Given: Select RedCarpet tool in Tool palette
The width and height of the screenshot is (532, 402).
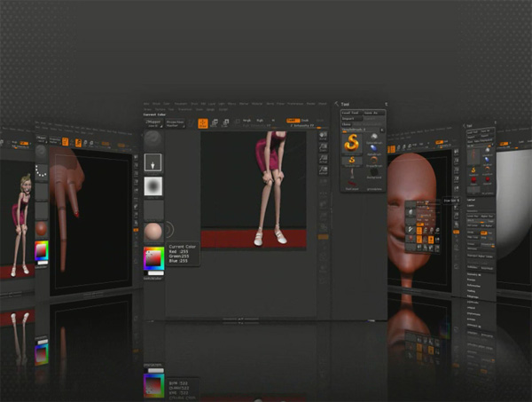Looking at the screenshot, I should click(352, 185).
